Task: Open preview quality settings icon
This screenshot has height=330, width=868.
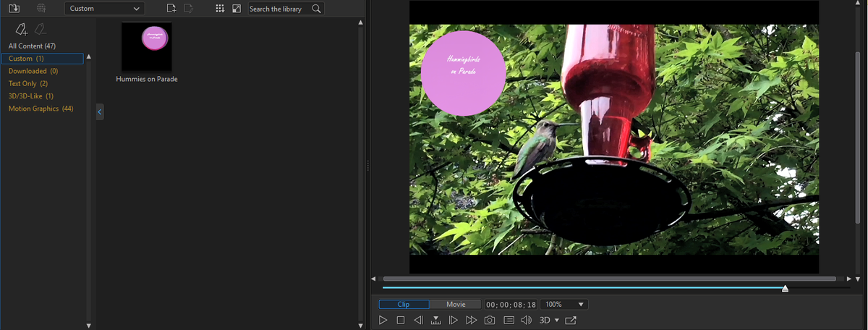Action: [509, 320]
